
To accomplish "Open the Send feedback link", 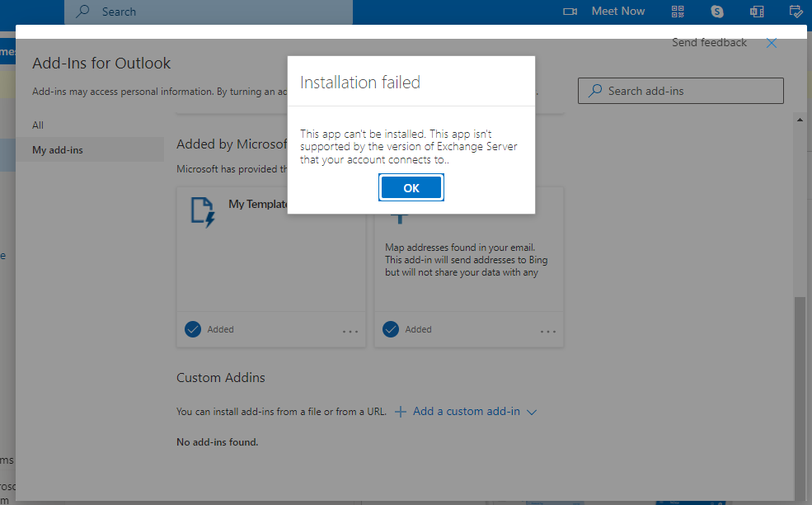I will 708,42.
